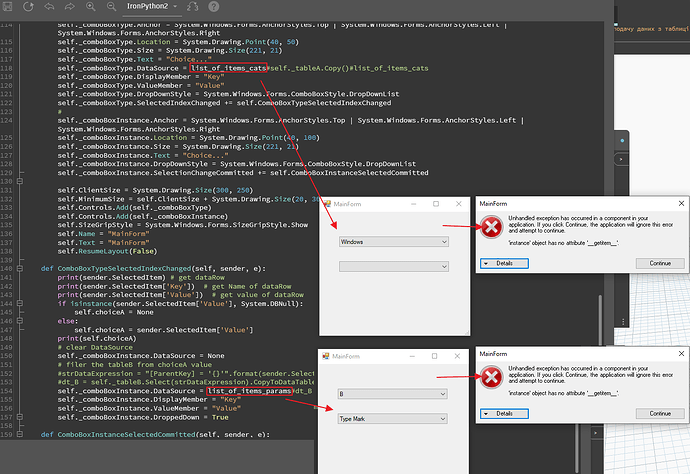This screenshot has height=474, width=690.
Task: Click the line 'self.Name = "MainForm"'
Action: [x=103, y=234]
